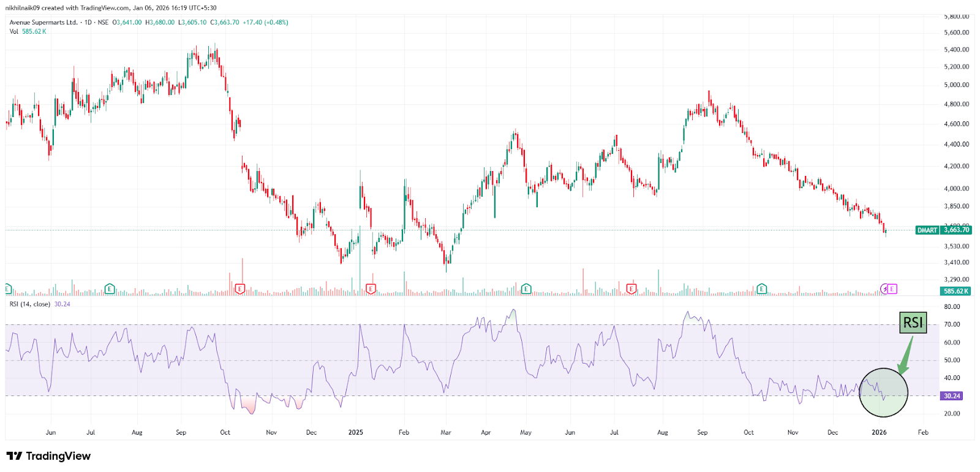Viewport: 980px width, 472px height.
Task: Click the green arrow pointing at RSI circle
Action: pos(907,356)
